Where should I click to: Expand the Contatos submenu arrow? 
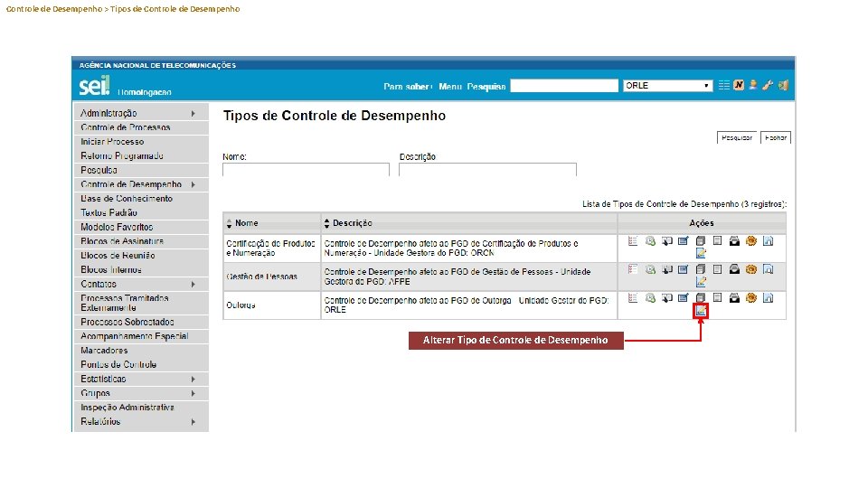pyautogui.click(x=193, y=285)
